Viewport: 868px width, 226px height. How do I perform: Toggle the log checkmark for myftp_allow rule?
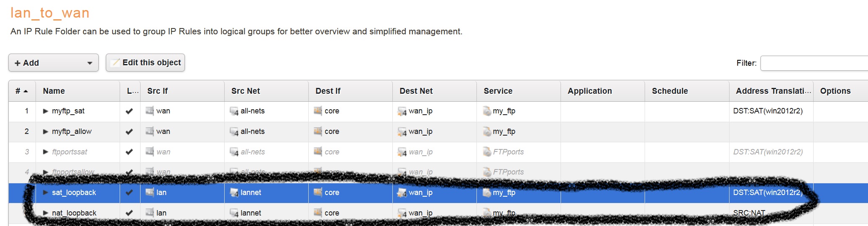(129, 131)
